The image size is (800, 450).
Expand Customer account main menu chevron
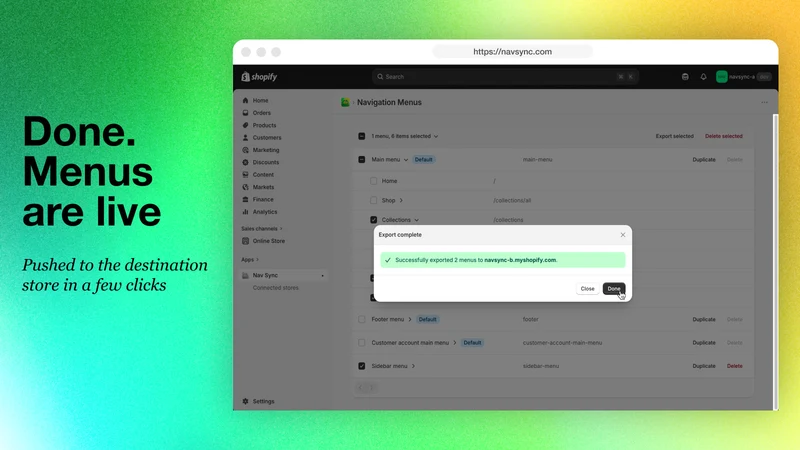click(455, 343)
